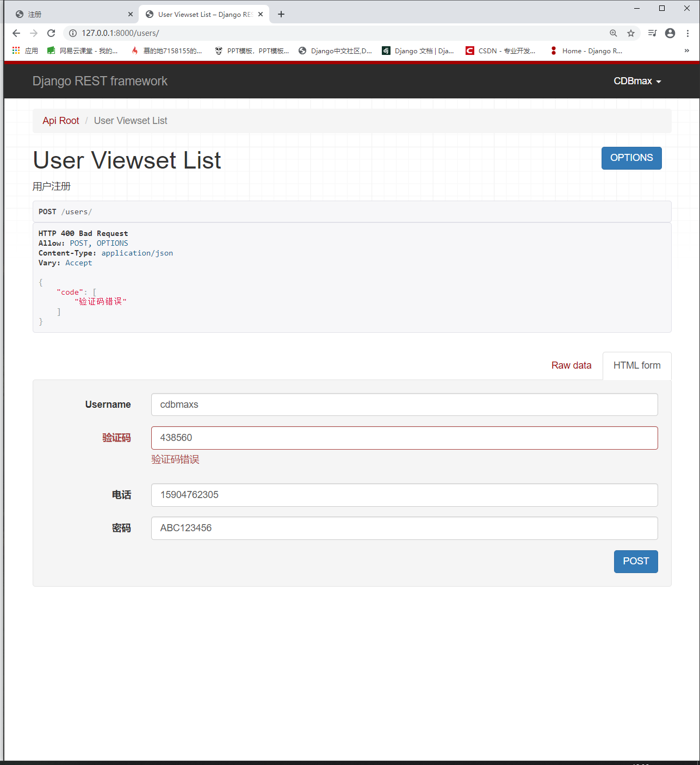Open the Django中文社区 bookmark
This screenshot has height=765, width=700.
(x=336, y=51)
